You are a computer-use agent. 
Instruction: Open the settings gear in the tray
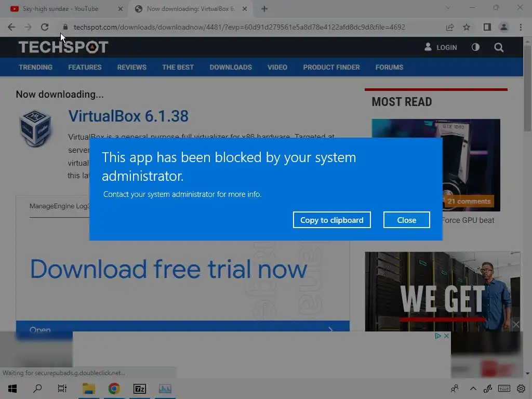pyautogui.click(x=521, y=389)
